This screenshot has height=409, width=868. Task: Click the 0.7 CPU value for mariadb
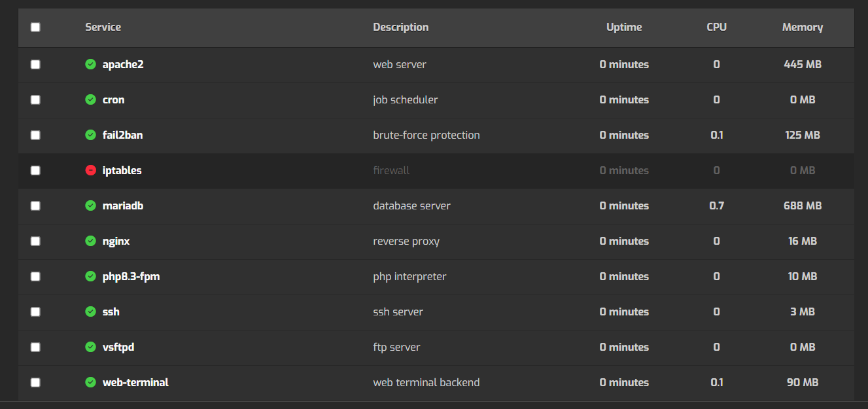(x=717, y=205)
